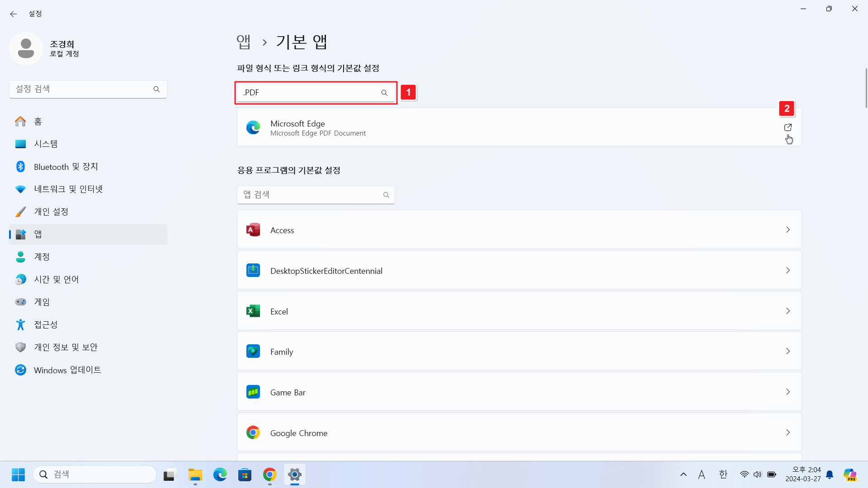Open 개인 정보 및 보안 category
Image resolution: width=868 pixels, height=488 pixels.
tap(88, 347)
